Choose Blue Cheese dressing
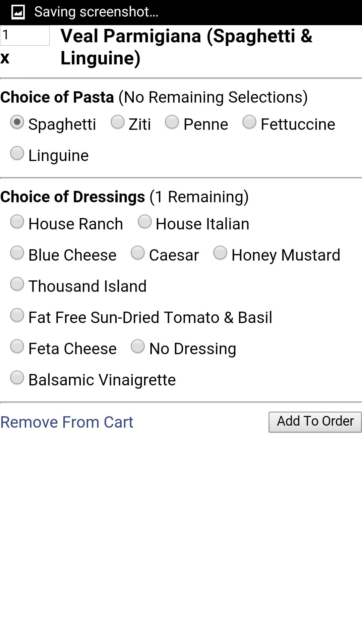362x644 pixels. 17,253
